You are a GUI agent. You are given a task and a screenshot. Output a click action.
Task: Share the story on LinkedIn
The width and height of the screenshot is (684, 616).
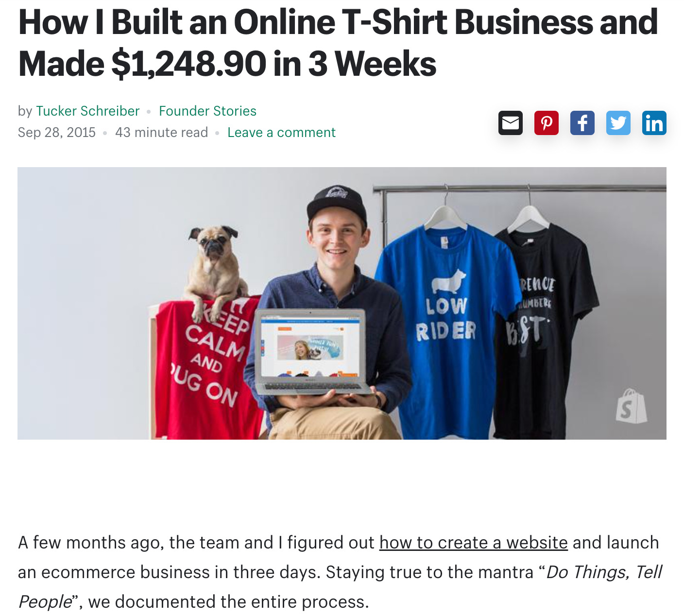pos(654,123)
